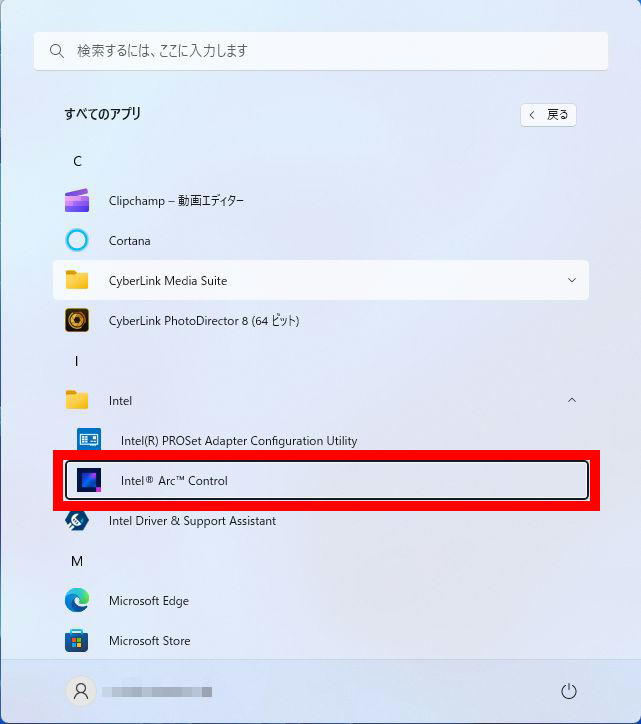Open the CyberLink PhotoDirector 8 icon
641x724 pixels.
click(77, 320)
